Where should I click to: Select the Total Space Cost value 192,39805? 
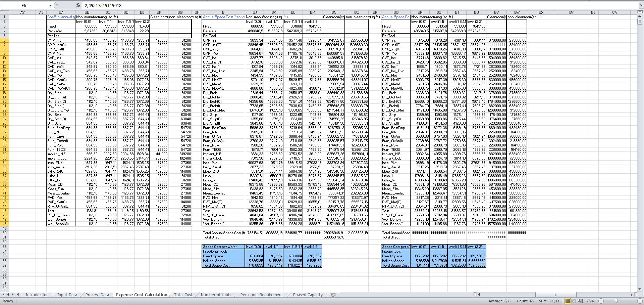476,265
